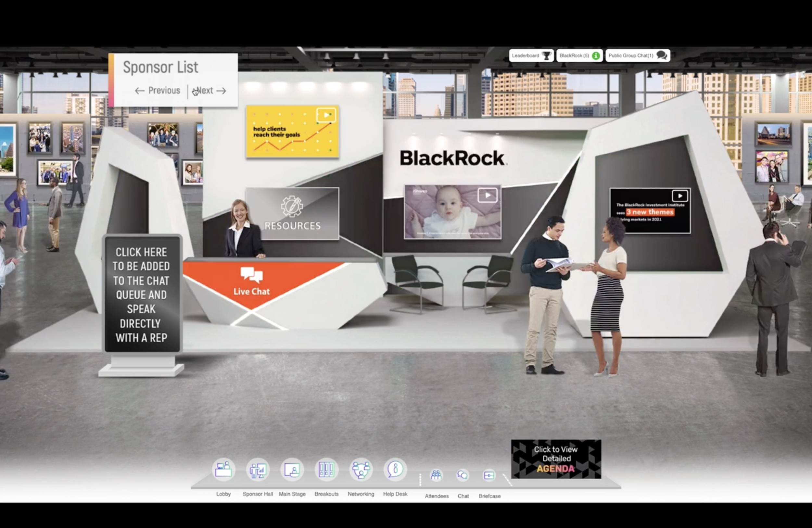Start a Live Chat at the booth desk
812x528 pixels.
[251, 282]
